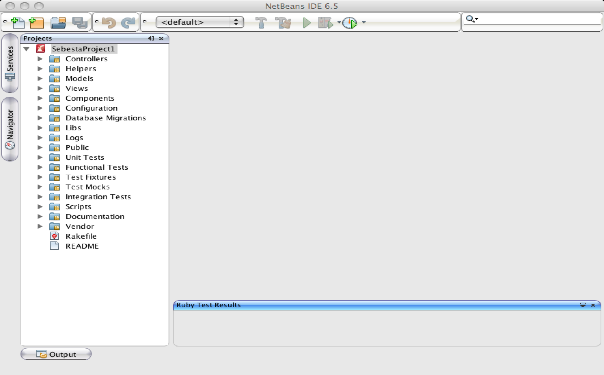Click the Open Project toolbar icon
The width and height of the screenshot is (604, 375).
click(x=59, y=23)
